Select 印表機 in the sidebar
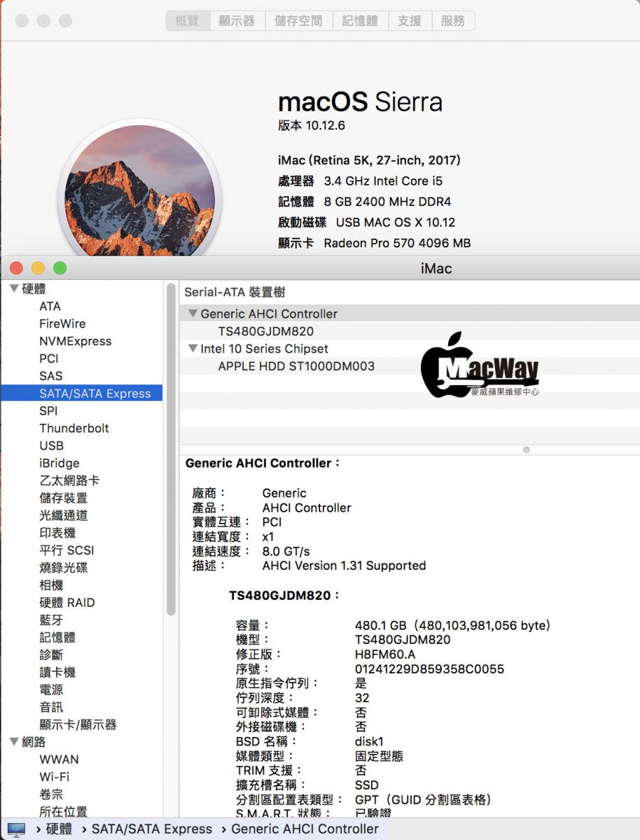This screenshot has height=840, width=640. click(57, 533)
